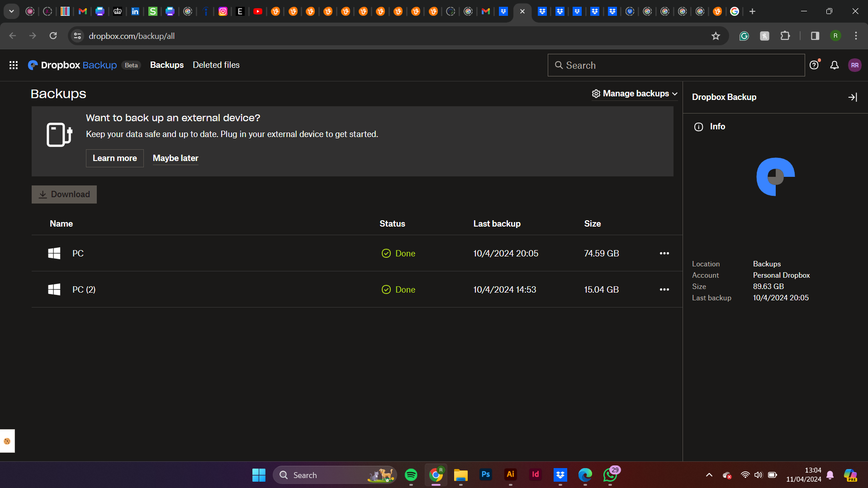Click the 10/4/2024 14:53 backup date
Viewport: 868px width, 488px height.
504,289
